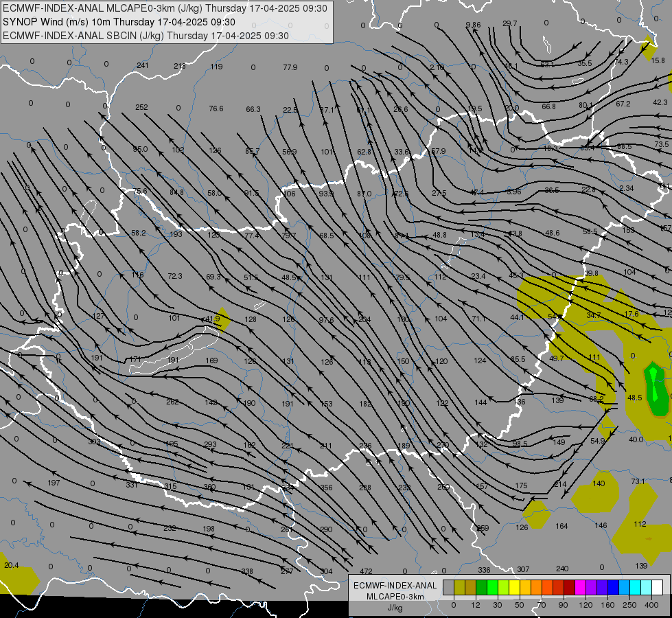
Task: Click the 77.9 value on map
Action: (290, 67)
